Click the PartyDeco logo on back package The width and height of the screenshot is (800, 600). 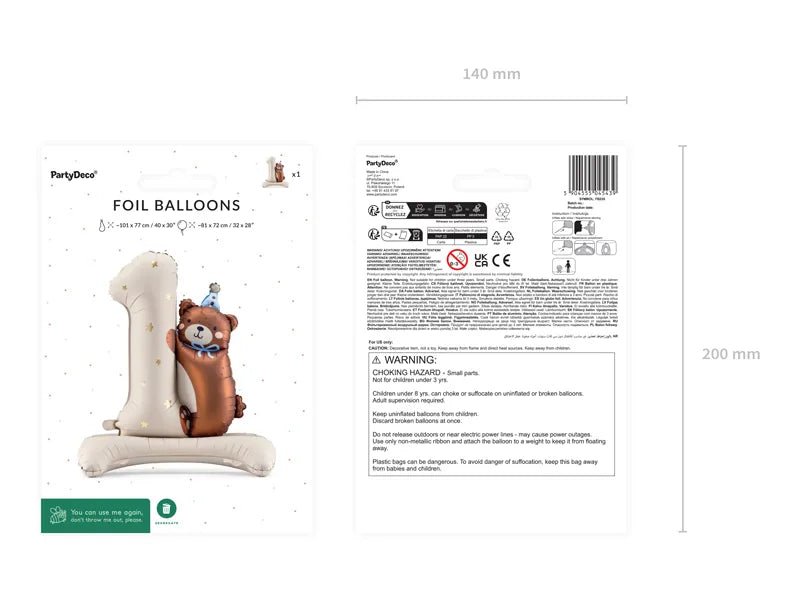(382, 163)
